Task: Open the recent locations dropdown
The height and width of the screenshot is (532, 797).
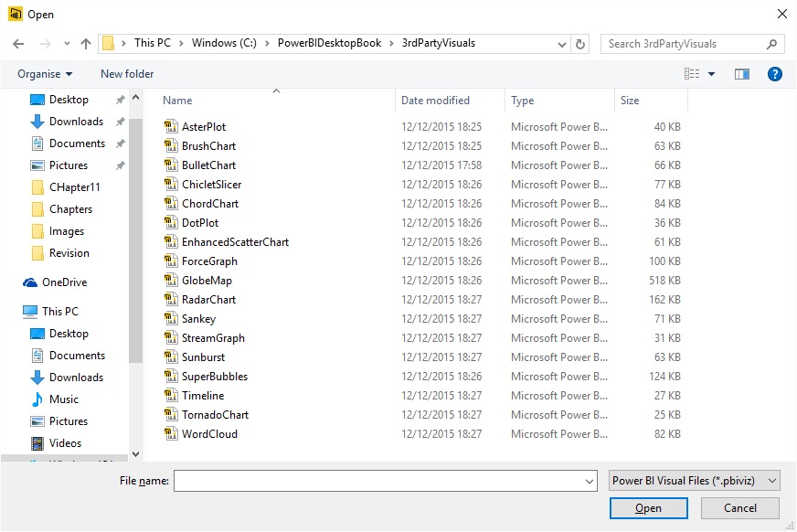Action: click(67, 44)
